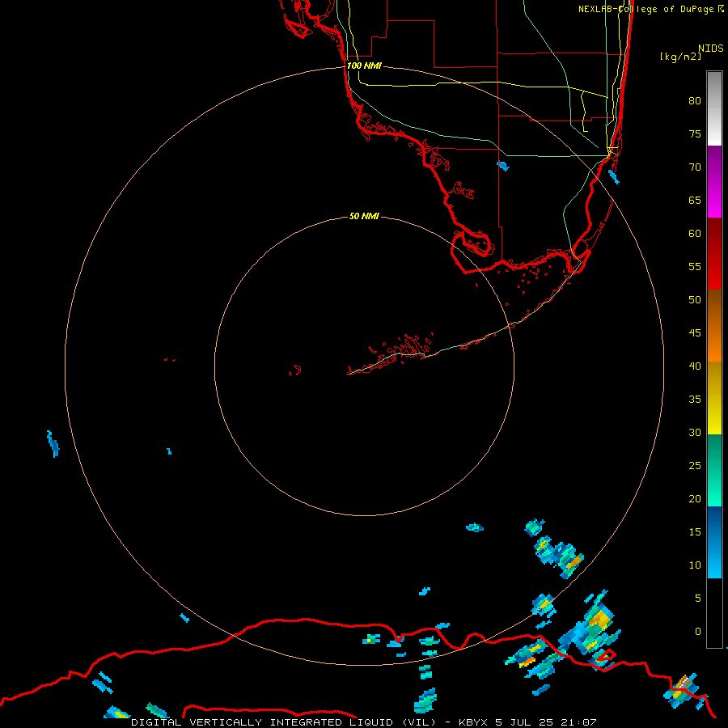The image size is (728, 728).
Task: Click the 70 value on the color scale
Action: (695, 167)
